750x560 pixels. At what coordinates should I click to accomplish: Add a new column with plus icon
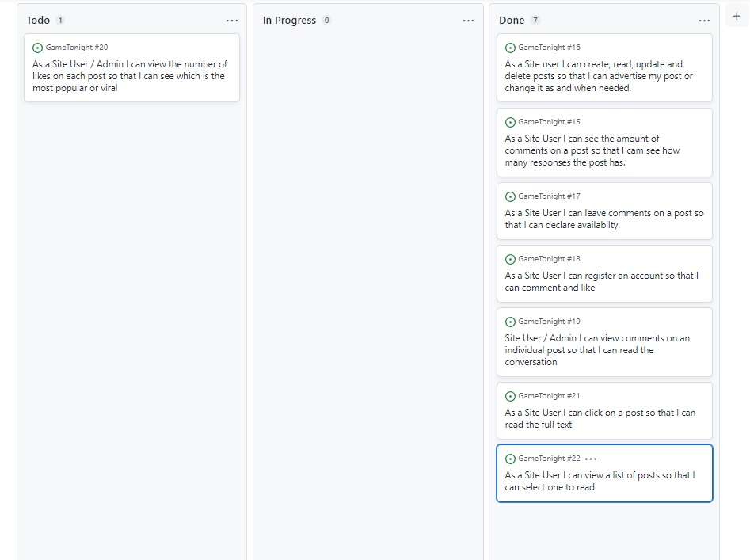(737, 16)
